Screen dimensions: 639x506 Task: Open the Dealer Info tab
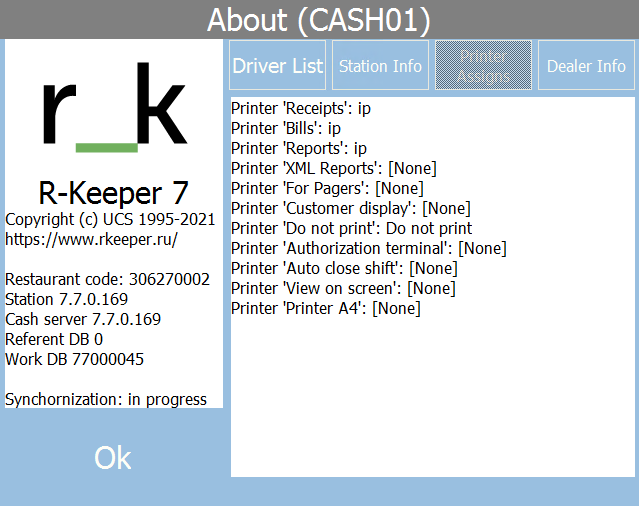tap(586, 65)
